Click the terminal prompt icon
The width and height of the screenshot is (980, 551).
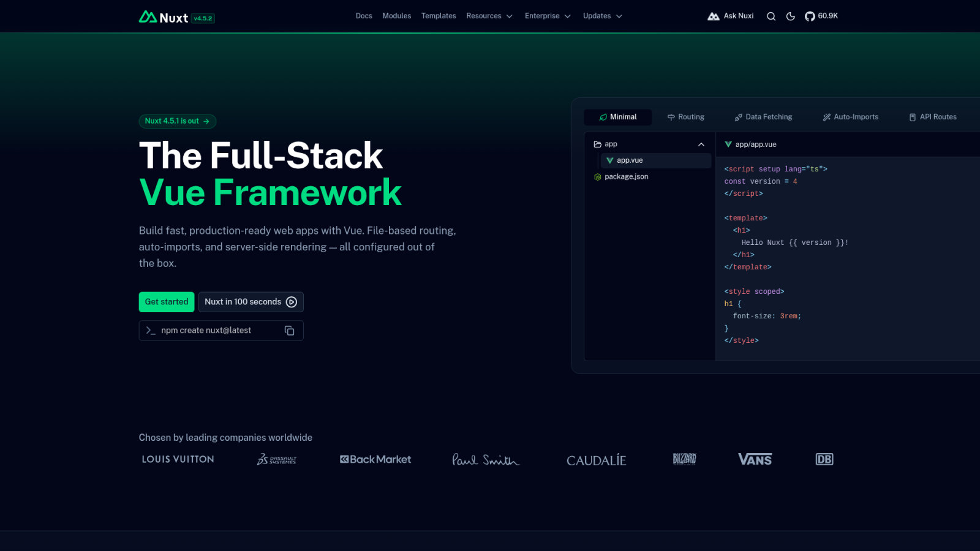(151, 331)
